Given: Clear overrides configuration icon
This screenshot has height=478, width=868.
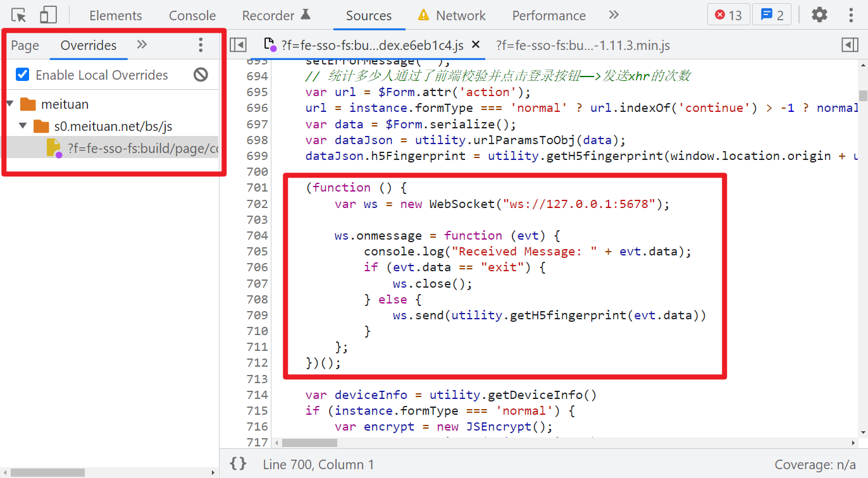Looking at the screenshot, I should click(x=201, y=75).
